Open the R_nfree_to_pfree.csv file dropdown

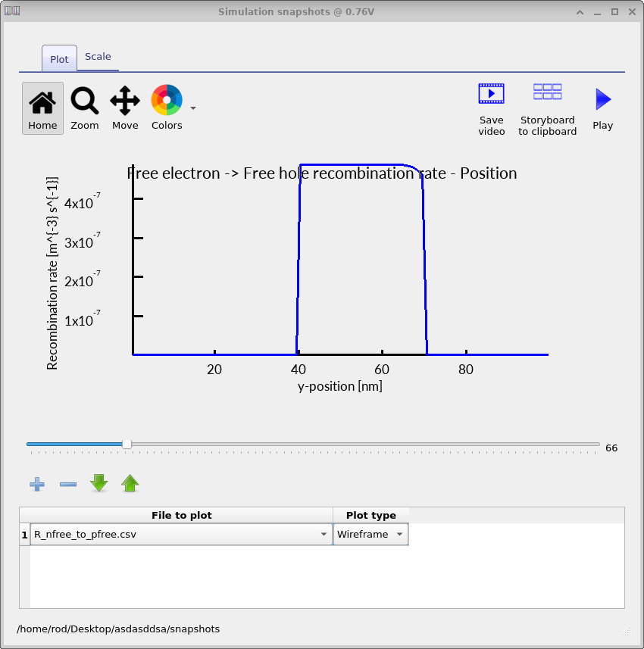pos(324,534)
